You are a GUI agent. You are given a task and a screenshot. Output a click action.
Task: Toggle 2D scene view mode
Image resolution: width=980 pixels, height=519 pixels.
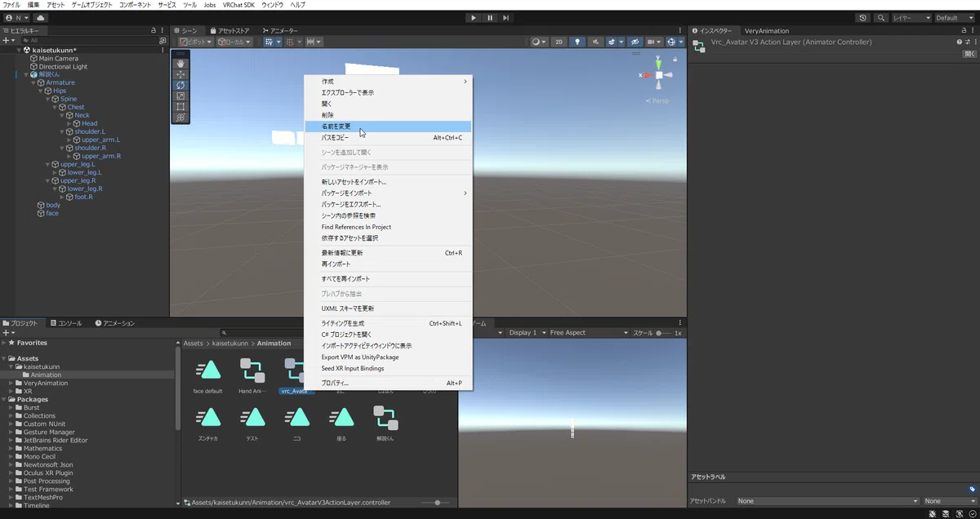(x=559, y=42)
